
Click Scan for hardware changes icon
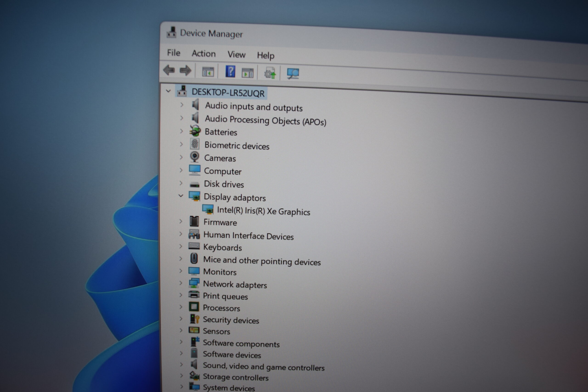coord(293,74)
